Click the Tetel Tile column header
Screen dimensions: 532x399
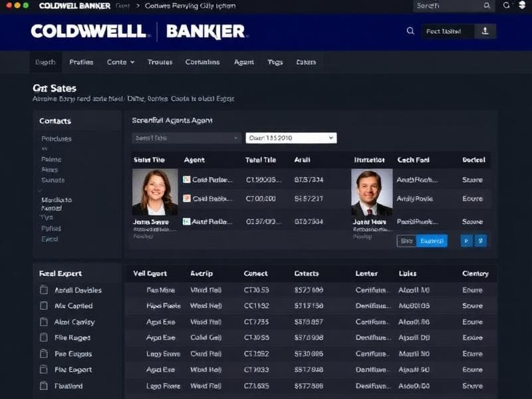(x=261, y=160)
